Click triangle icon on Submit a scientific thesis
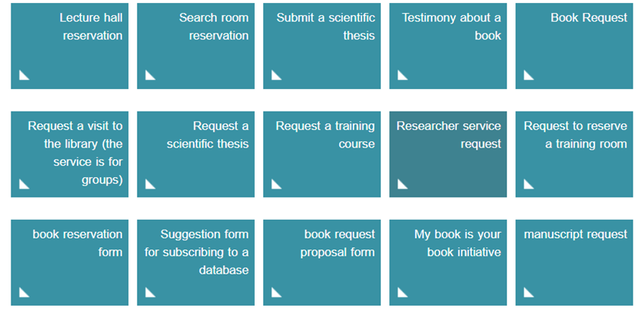 coord(277,75)
